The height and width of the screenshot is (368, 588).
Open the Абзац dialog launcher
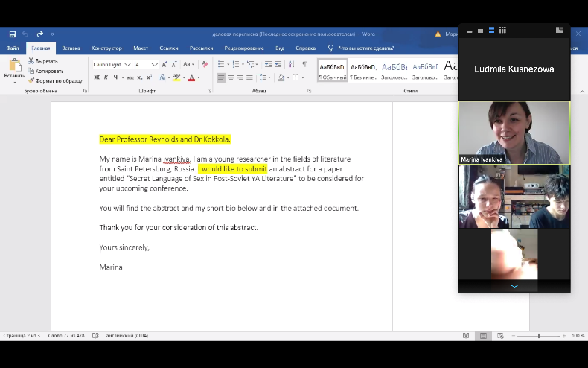tap(310, 91)
